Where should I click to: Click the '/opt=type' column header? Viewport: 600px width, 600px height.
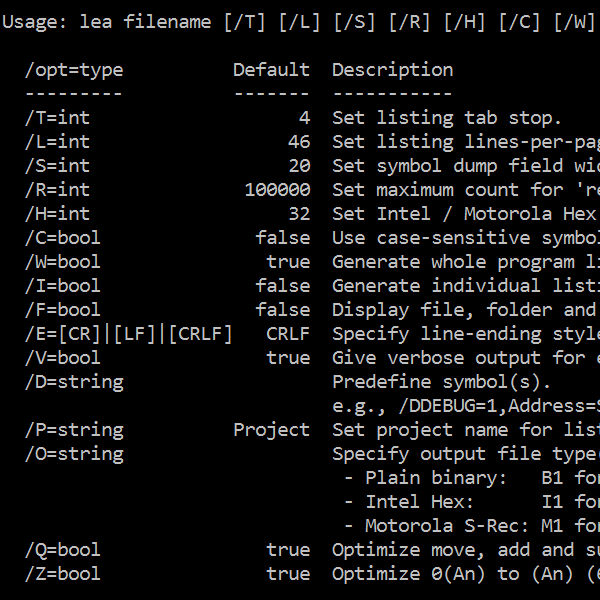point(74,70)
